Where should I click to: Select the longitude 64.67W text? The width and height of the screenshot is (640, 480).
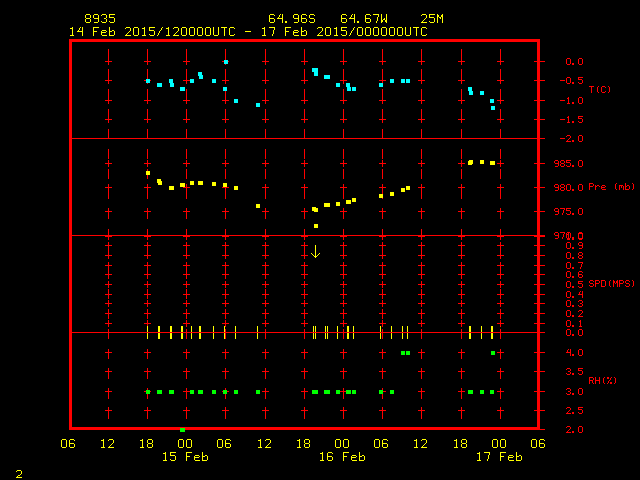(x=364, y=19)
